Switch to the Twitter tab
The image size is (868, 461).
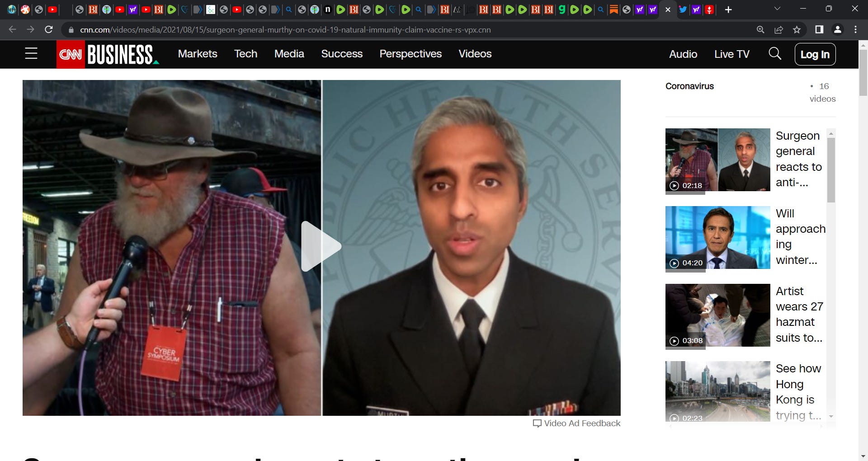pyautogui.click(x=683, y=9)
